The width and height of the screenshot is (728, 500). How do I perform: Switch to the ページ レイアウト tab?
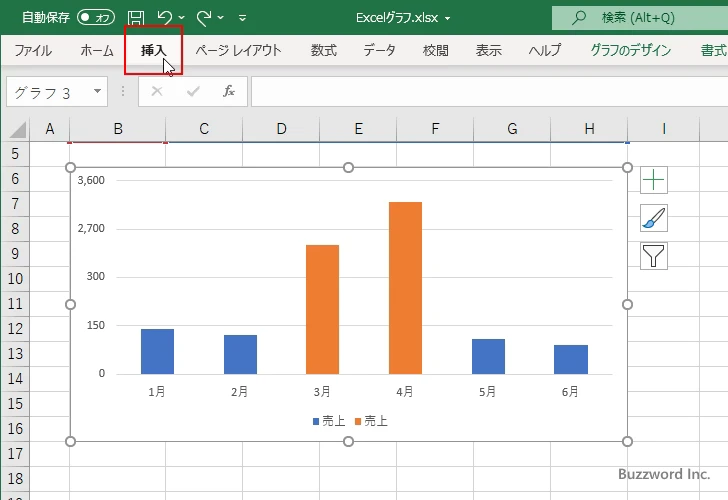tap(238, 50)
